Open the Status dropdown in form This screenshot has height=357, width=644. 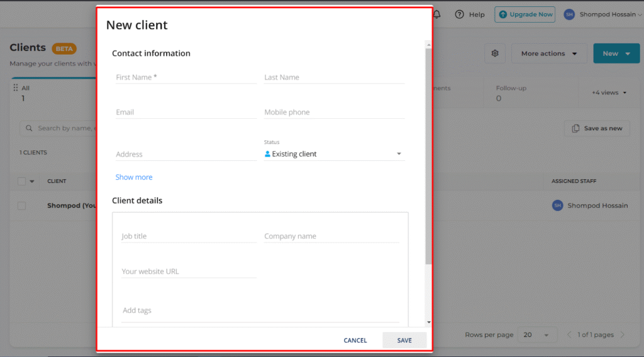tap(333, 154)
